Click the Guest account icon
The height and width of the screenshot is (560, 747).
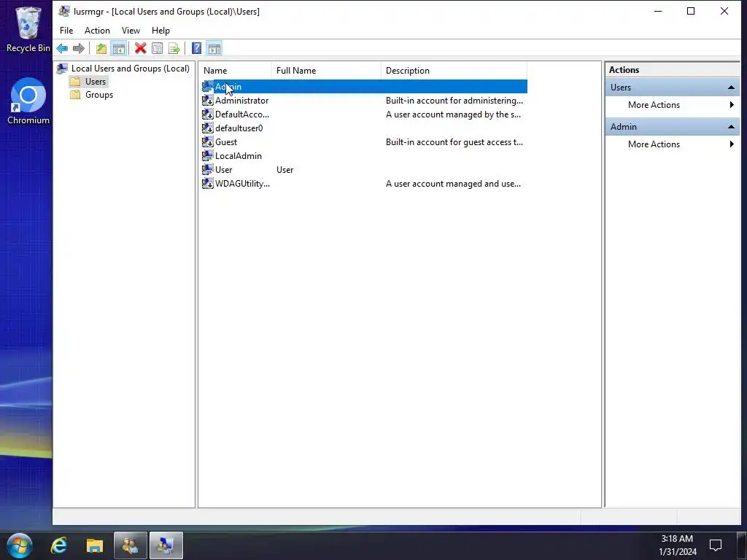point(208,142)
